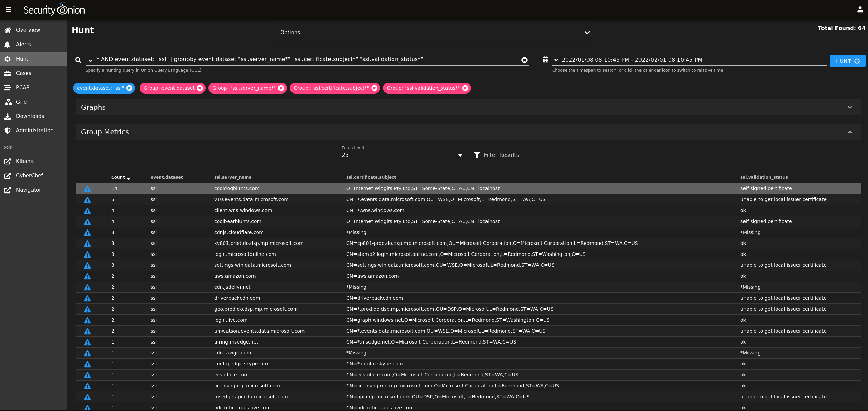Click the licensing.mp.microsoft.com cell
The width and height of the screenshot is (868, 411).
pos(247,386)
